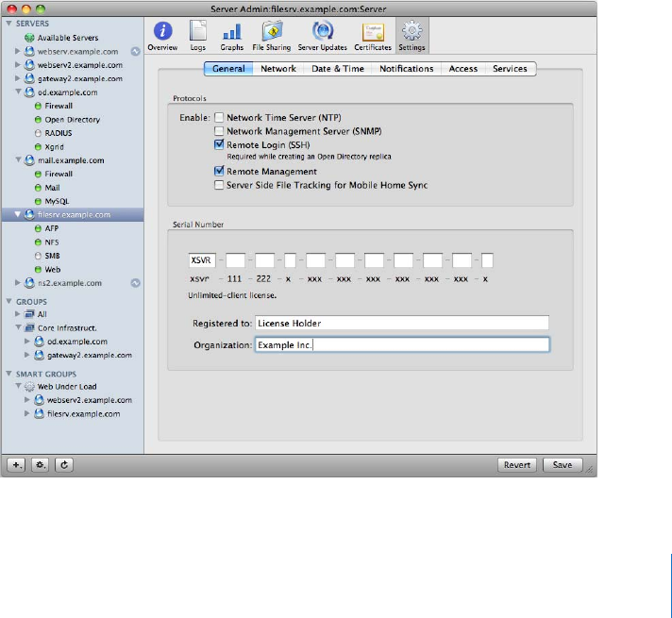Click the Xgrid service status indicator
This screenshot has height=618, width=672.
point(38,147)
